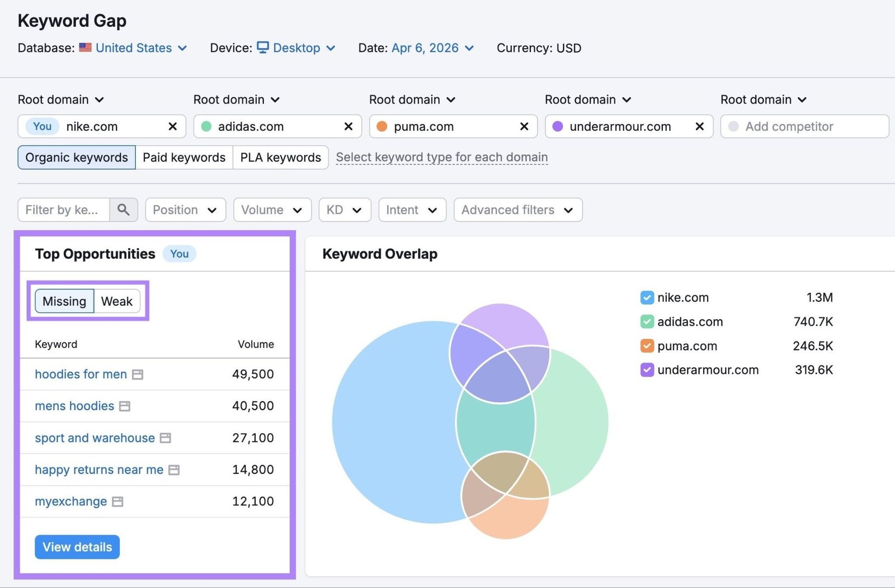Expand the Position filter dropdown

(x=185, y=210)
